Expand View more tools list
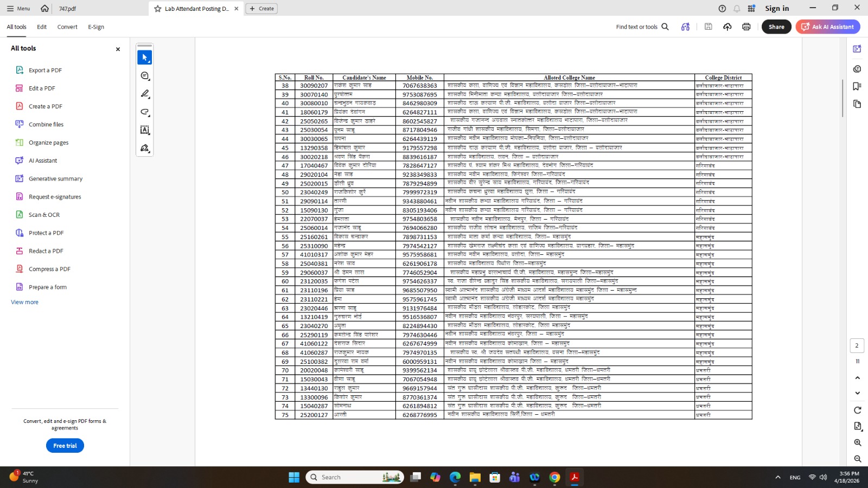Screen dimensions: 868x488 click(x=24, y=302)
